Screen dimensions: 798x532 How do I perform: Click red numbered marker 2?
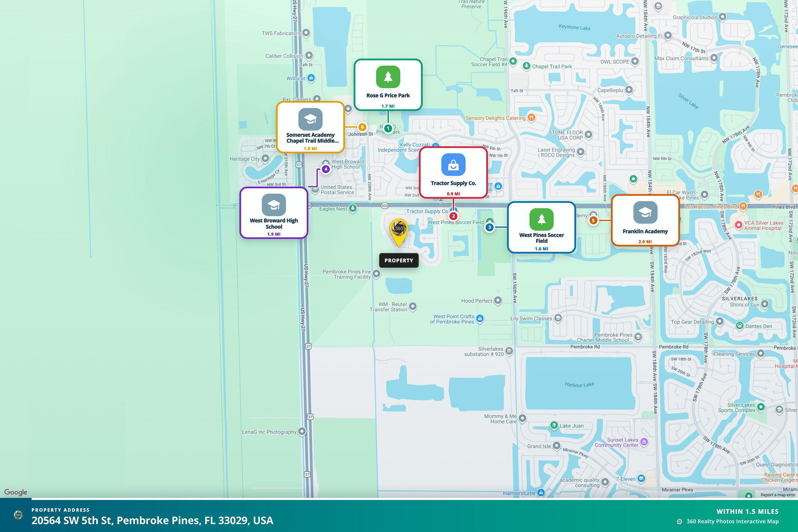click(x=453, y=216)
